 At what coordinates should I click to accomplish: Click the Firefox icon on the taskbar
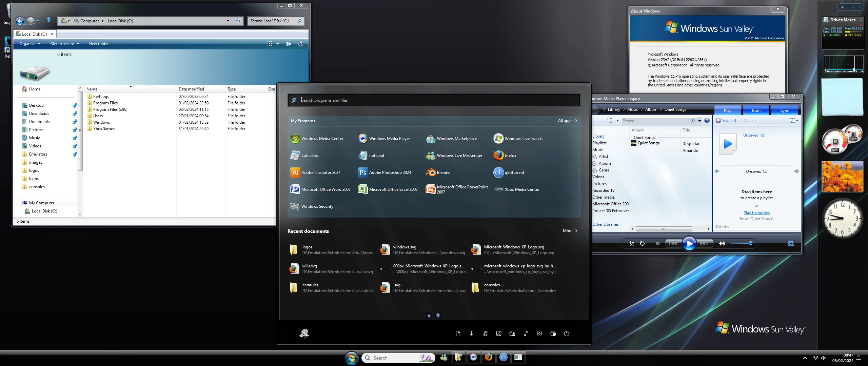point(488,357)
